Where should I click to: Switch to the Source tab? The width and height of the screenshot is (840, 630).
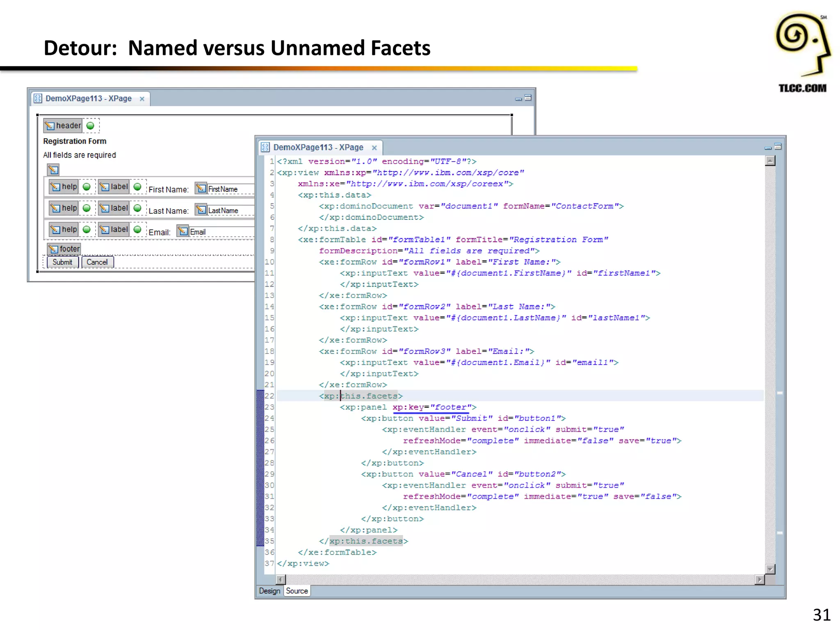pyautogui.click(x=297, y=591)
